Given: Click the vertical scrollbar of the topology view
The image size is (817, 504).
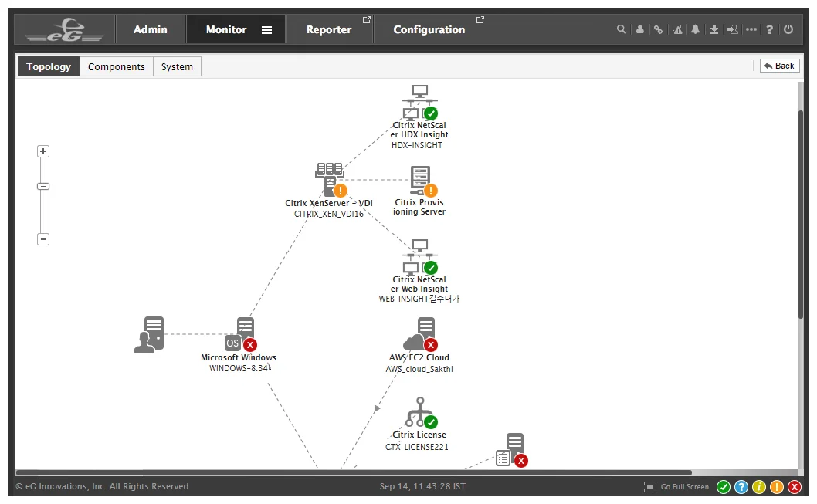Looking at the screenshot, I should 801,215.
